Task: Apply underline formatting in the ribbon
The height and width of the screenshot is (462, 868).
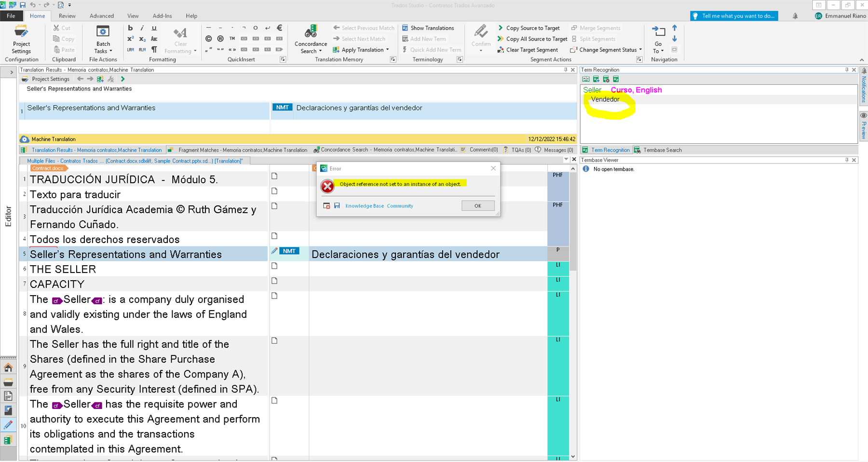Action: tap(154, 28)
